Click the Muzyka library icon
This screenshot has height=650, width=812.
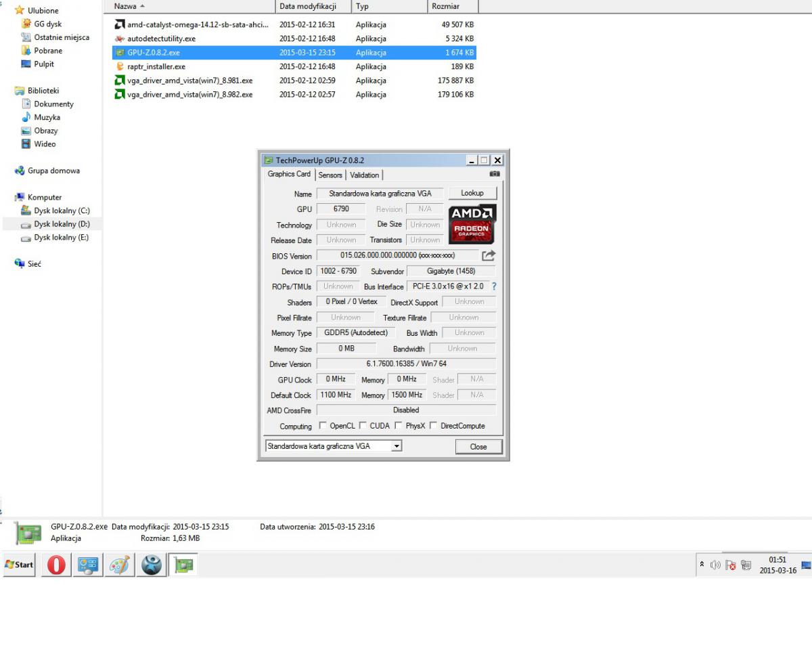tap(26, 117)
